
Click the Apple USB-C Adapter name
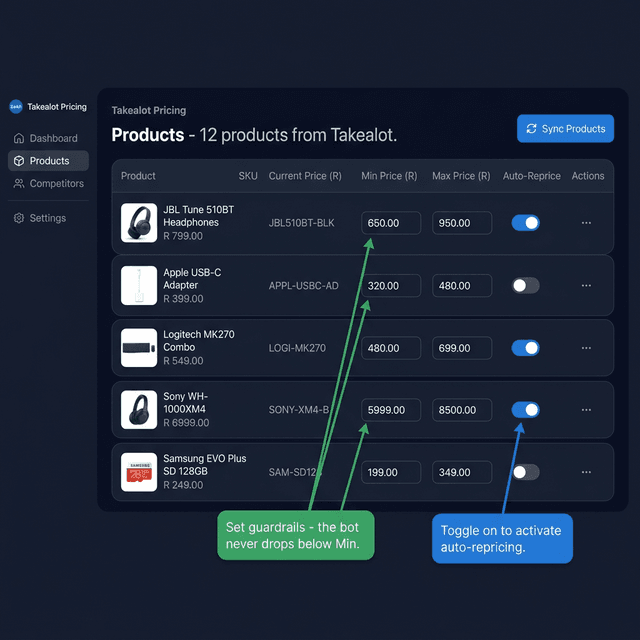pos(192,279)
